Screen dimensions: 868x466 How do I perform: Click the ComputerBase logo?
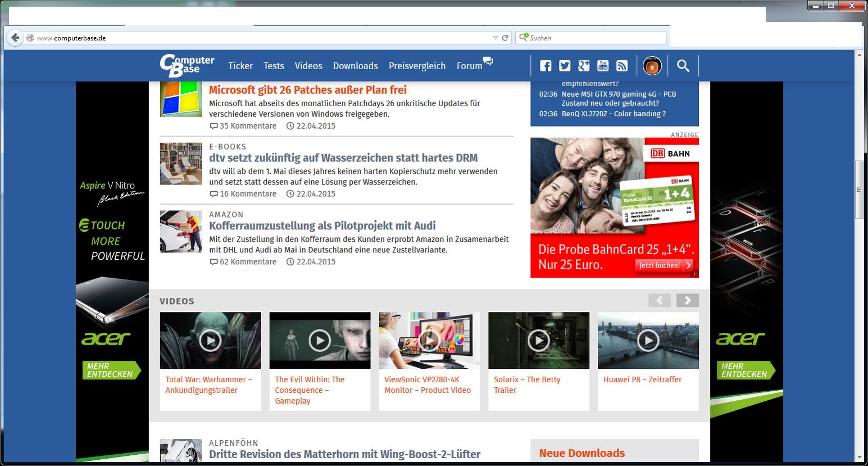(187, 65)
